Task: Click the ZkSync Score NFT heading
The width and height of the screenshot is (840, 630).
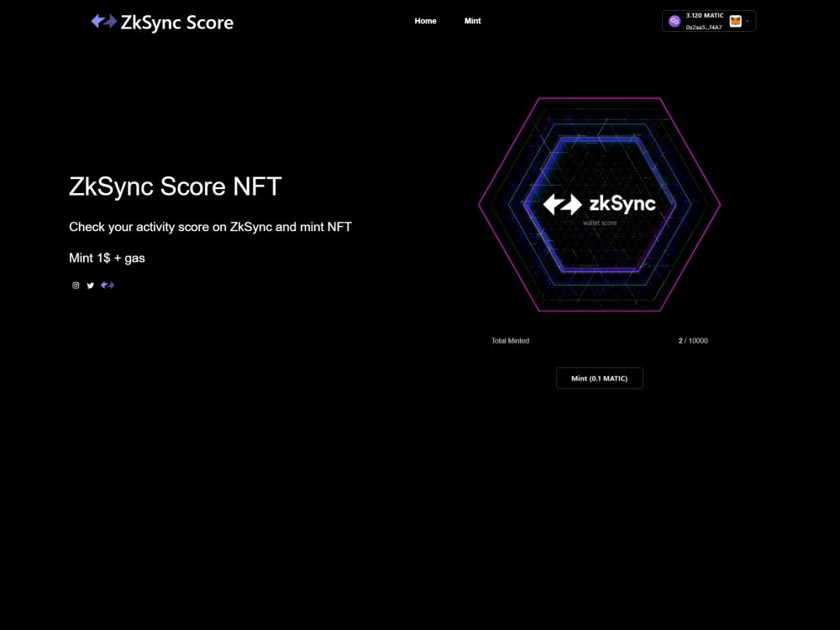Action: (x=176, y=186)
